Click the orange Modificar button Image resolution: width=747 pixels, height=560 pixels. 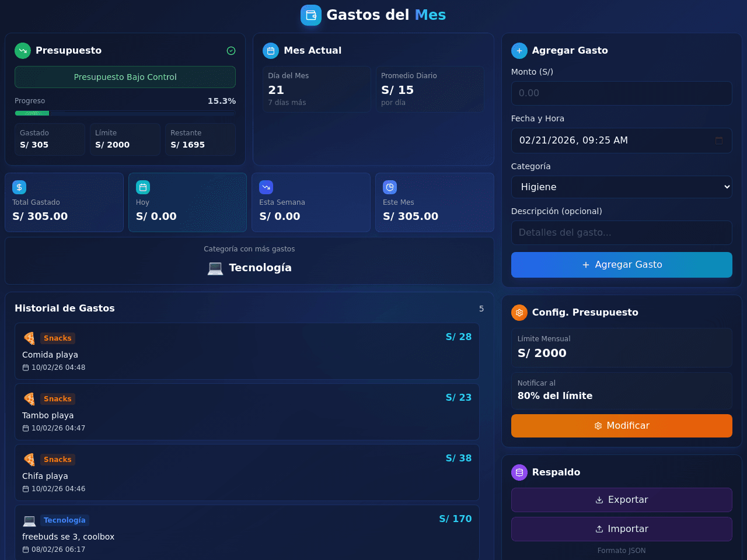(x=622, y=426)
